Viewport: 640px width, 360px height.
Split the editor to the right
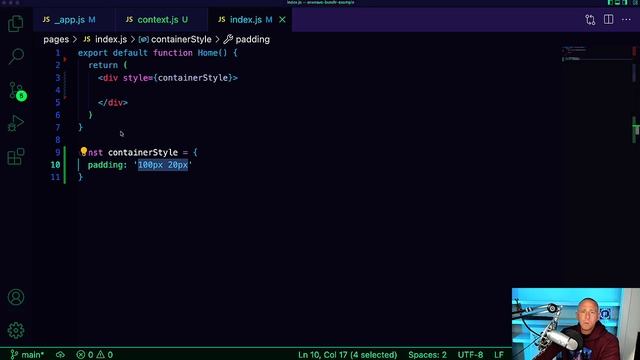tap(608, 19)
